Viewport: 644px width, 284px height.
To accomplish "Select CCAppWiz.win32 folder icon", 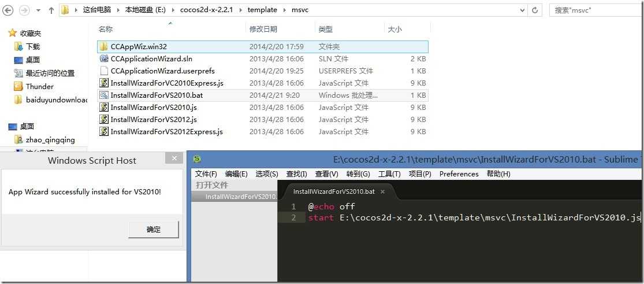I will click(x=104, y=47).
